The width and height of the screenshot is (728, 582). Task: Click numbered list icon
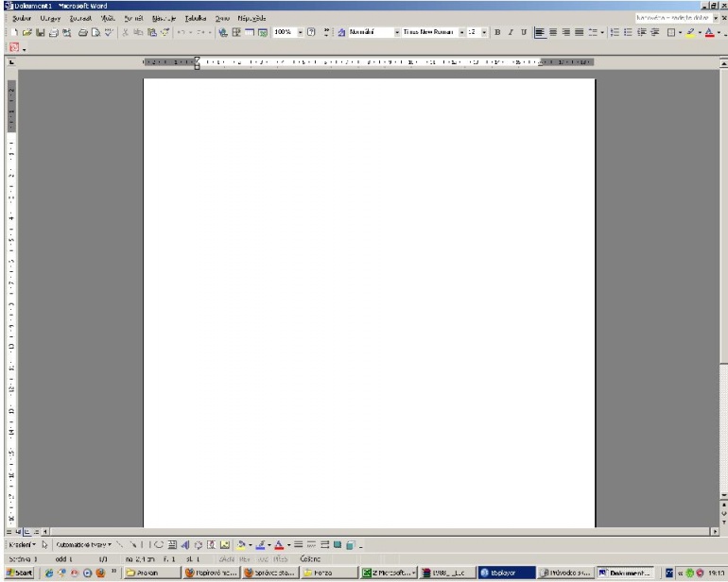[615, 32]
